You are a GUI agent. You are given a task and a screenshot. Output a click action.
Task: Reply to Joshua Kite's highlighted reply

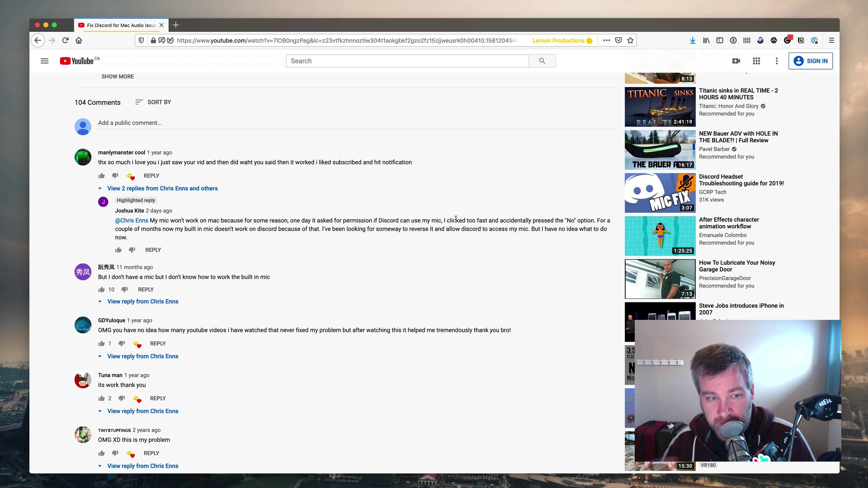pyautogui.click(x=153, y=250)
